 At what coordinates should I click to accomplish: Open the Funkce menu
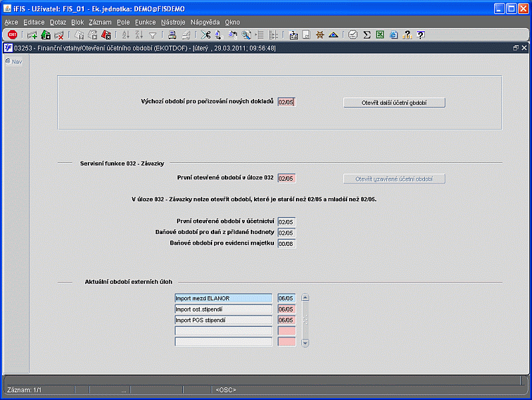[145, 22]
